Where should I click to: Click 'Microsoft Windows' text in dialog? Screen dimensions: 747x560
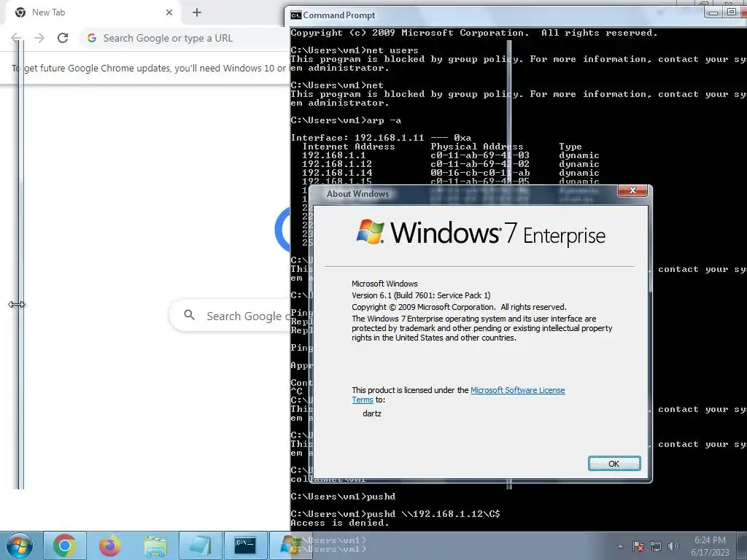pos(384,284)
